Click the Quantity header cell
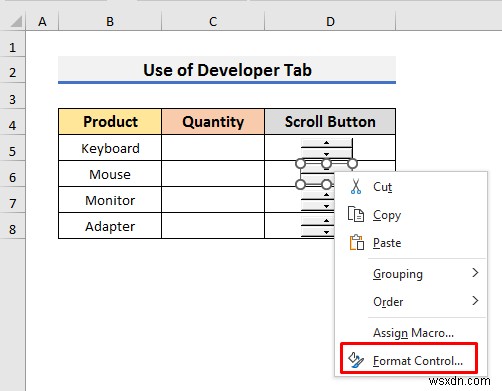Viewport: 502px width, 391px height. tap(213, 121)
